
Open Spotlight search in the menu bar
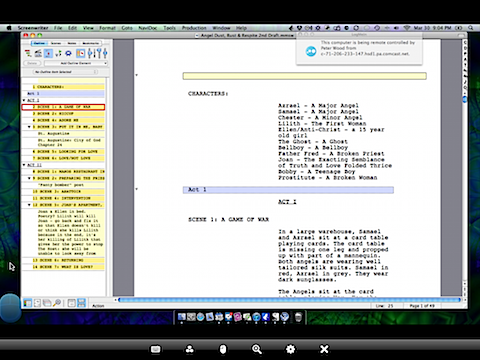click(x=471, y=28)
